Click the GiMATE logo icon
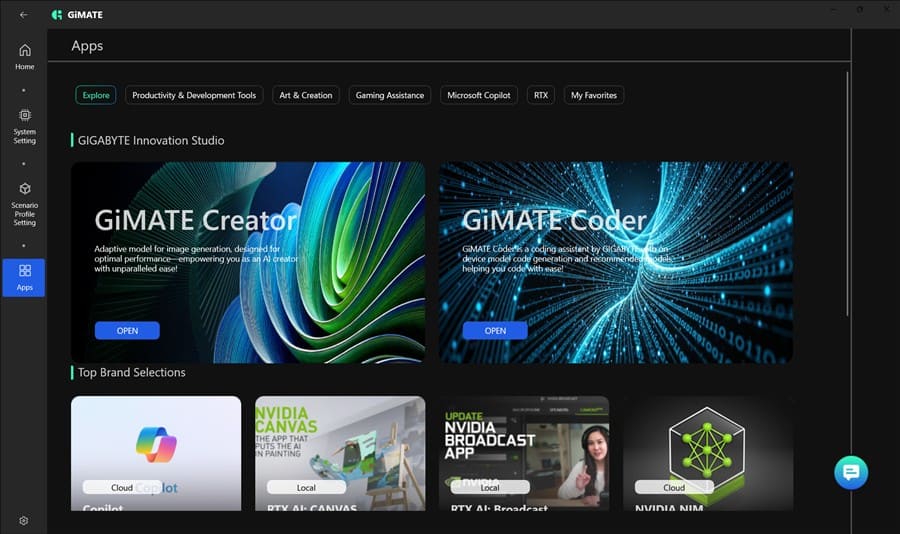 (x=57, y=15)
